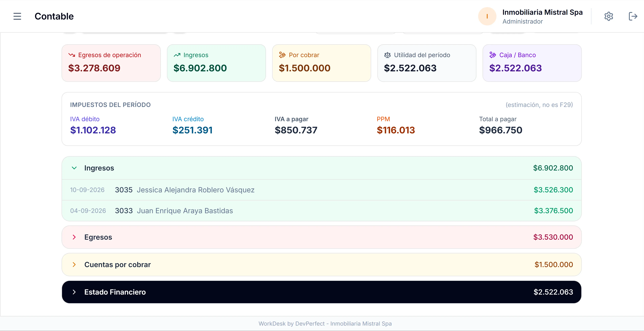Click the downward trend icon on Egresos de operación
Viewport: 644px width, 331px height.
(x=72, y=55)
